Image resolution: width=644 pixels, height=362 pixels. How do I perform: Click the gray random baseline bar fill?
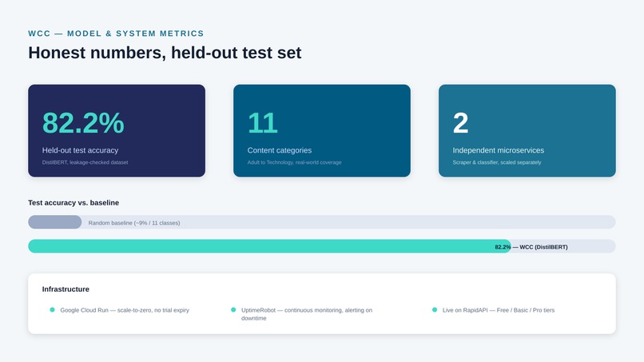[x=54, y=222]
